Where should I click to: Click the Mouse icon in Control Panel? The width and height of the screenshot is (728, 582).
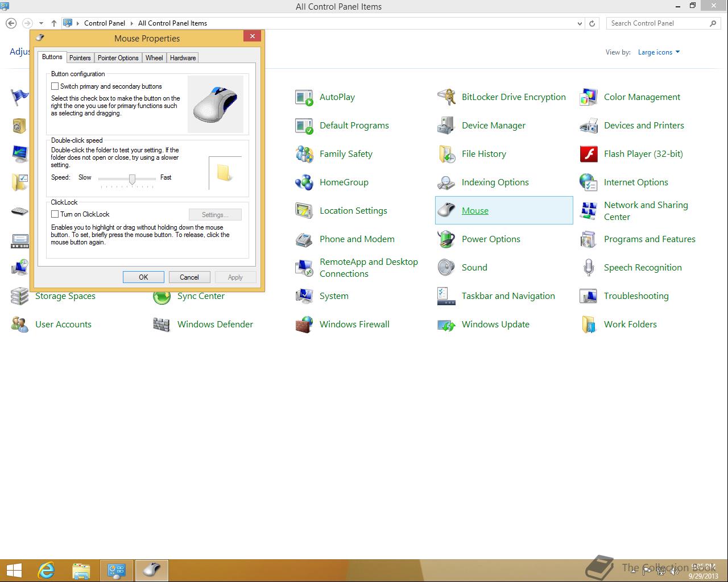pos(446,211)
